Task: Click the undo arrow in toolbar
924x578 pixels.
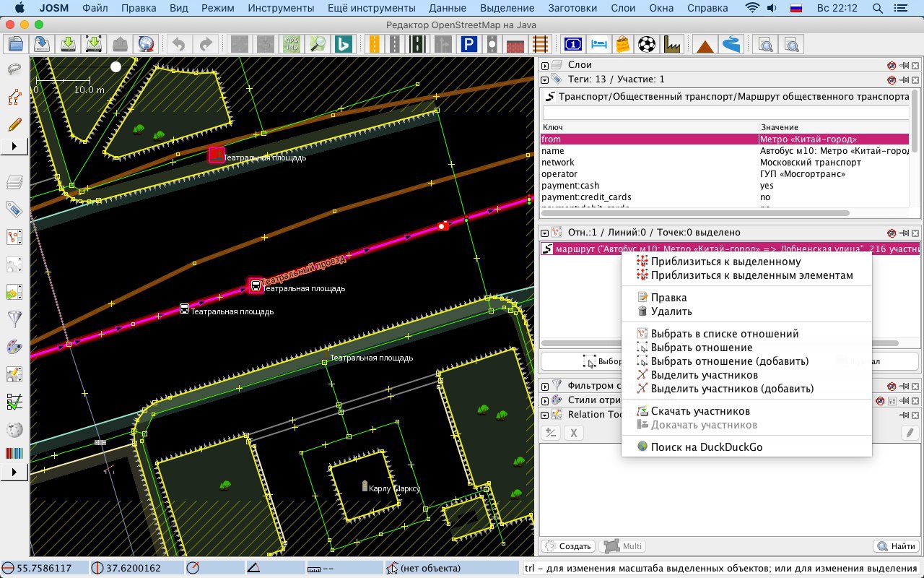Action: (178, 44)
